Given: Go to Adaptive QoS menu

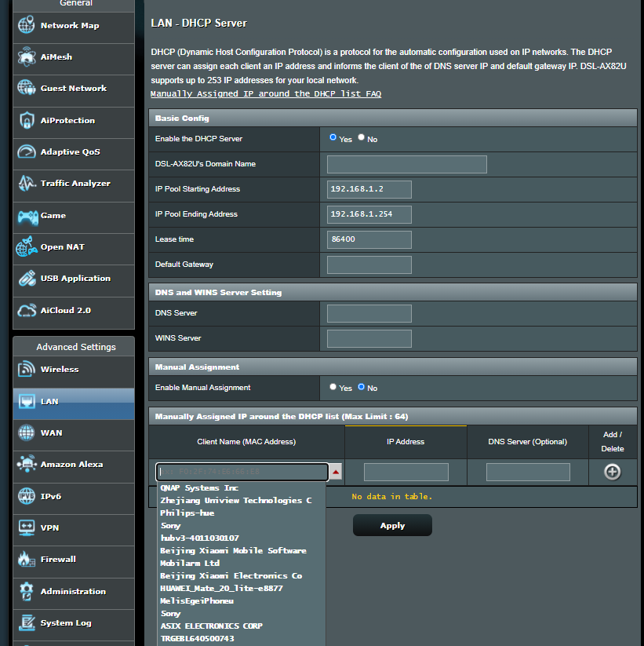Looking at the screenshot, I should point(71,152).
